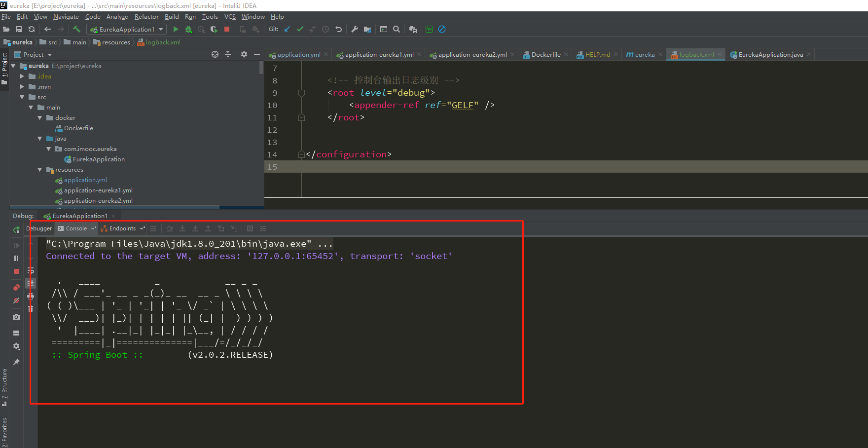Click Search Everywhere magnifier icon
Viewport: 868px width, 448px height.
tap(397, 29)
